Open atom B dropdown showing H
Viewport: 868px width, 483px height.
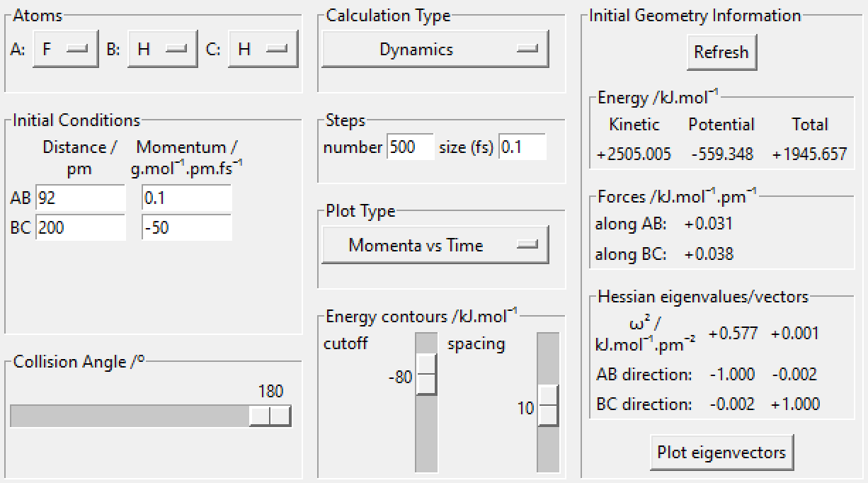click(x=162, y=50)
